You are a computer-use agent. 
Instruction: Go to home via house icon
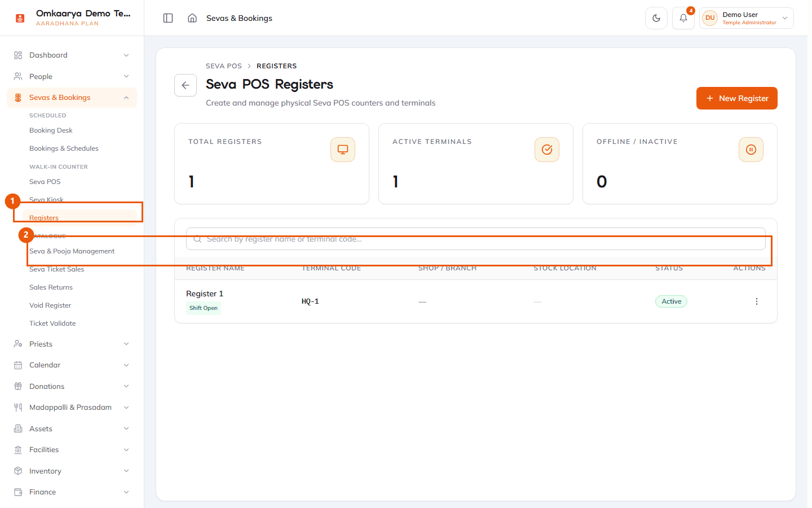(x=192, y=18)
